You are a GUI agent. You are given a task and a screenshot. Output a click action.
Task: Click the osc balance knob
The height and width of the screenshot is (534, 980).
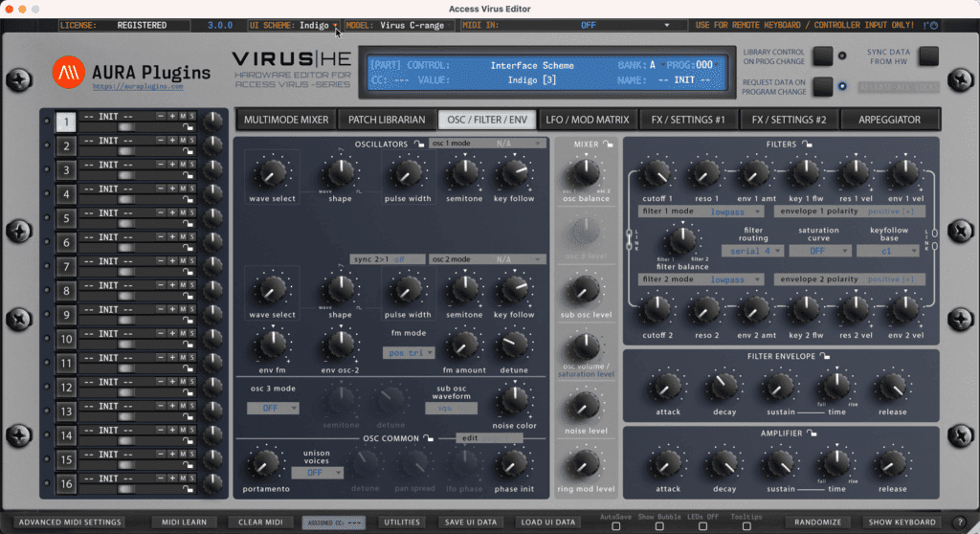coord(586,173)
